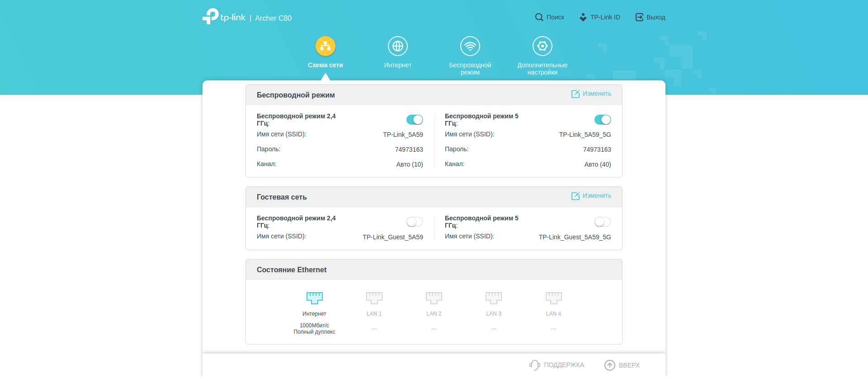Enable the guest 5 GHz network toggle

point(602,222)
